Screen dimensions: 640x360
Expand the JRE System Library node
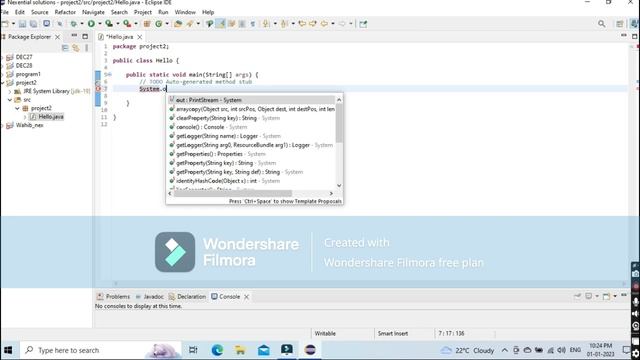click(10, 91)
